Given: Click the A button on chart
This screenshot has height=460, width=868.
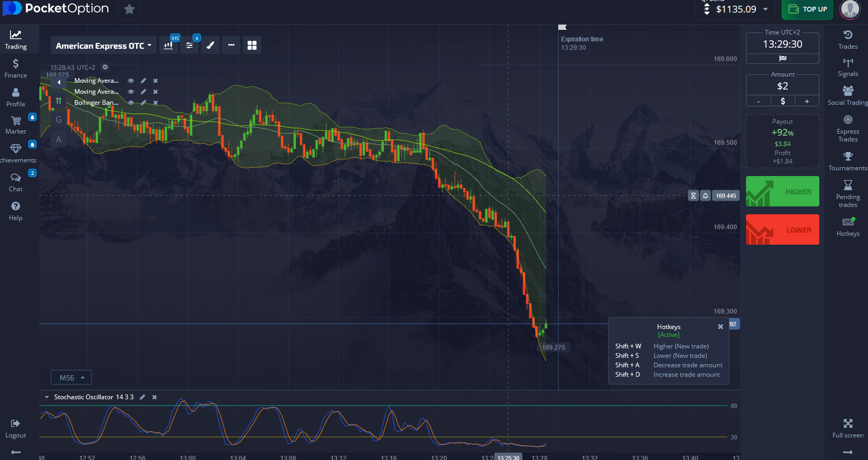Looking at the screenshot, I should coord(59,139).
